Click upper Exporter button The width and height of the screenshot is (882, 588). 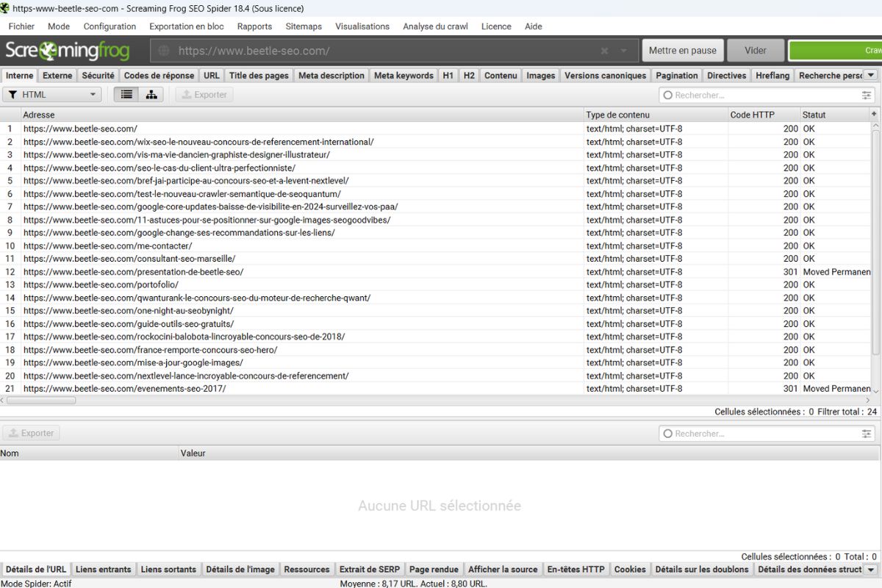(x=204, y=95)
